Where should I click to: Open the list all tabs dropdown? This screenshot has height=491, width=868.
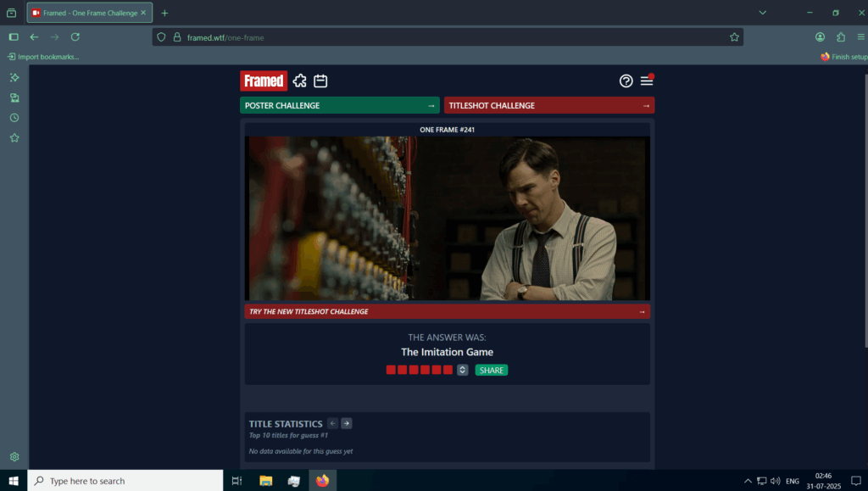(762, 13)
